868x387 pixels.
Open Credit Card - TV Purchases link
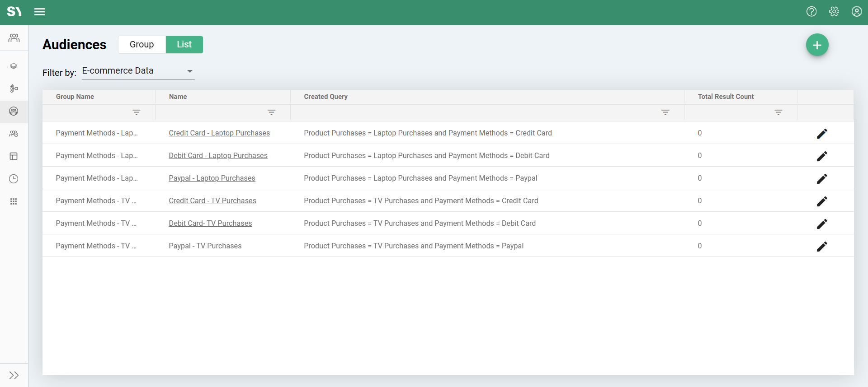pyautogui.click(x=212, y=200)
